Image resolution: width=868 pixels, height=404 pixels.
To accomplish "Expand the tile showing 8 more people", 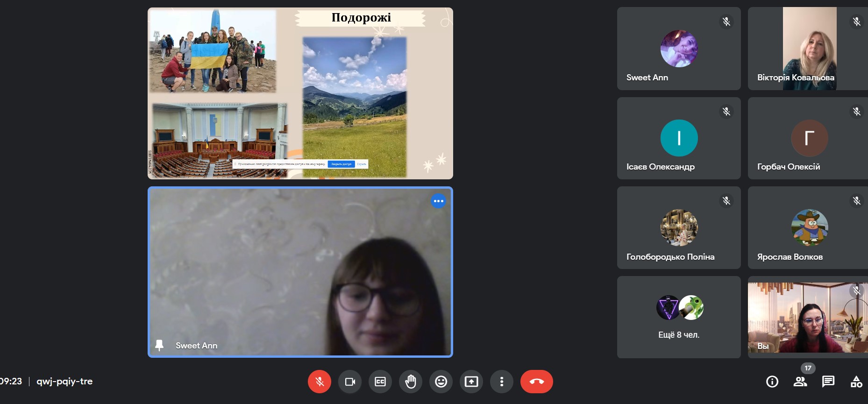I will point(679,317).
